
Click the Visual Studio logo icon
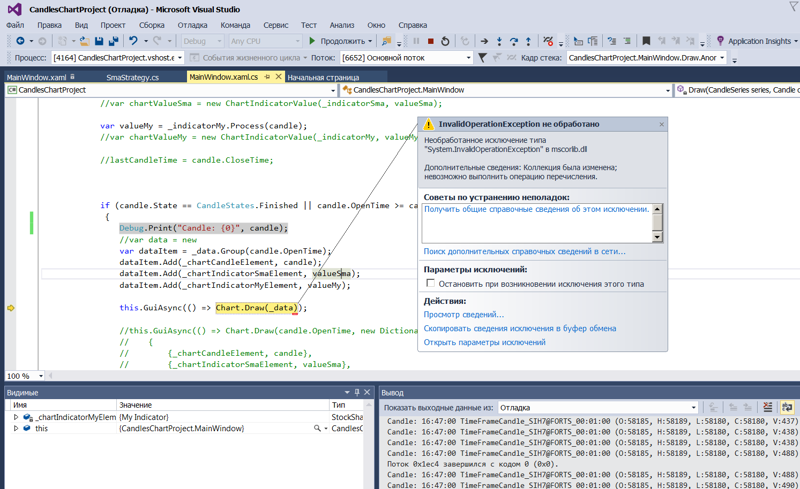[x=15, y=9]
